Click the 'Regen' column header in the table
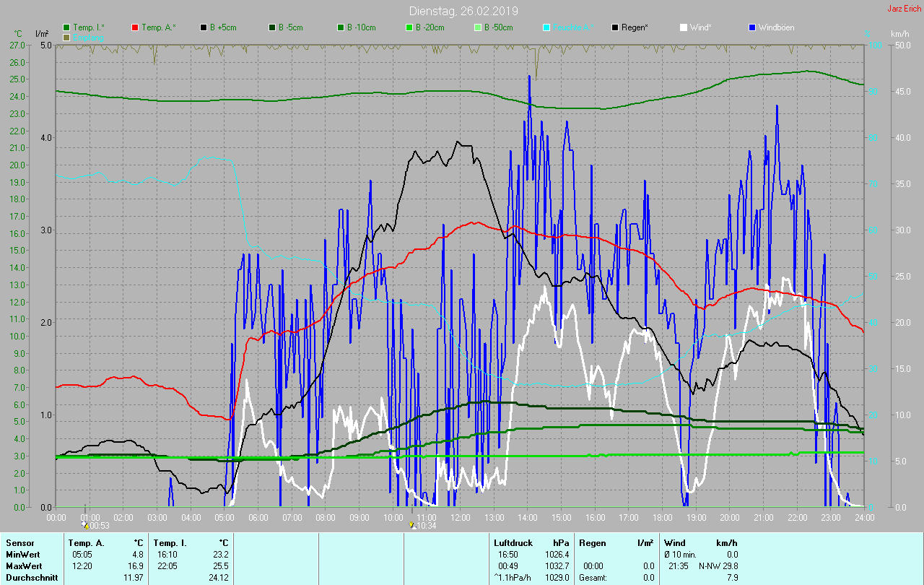 [591, 542]
